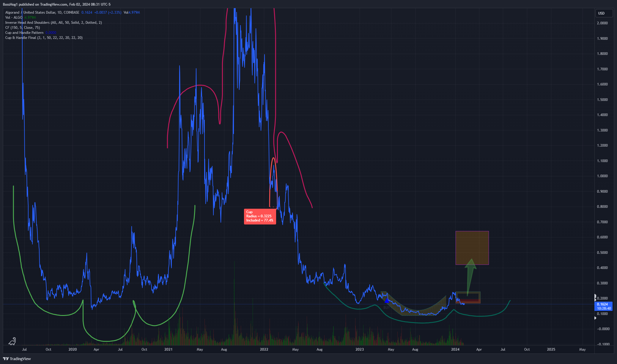Click the 1.8000 price axis label
The image size is (617, 364).
[x=602, y=54]
